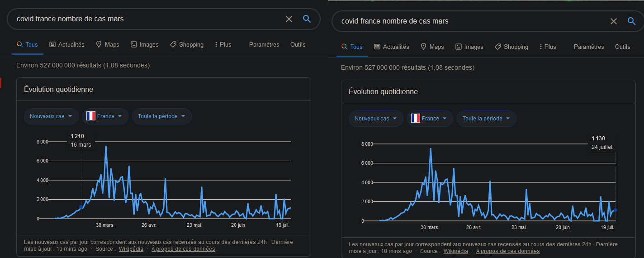The width and height of the screenshot is (644, 258).
Task: Click the Actualités news icon in the right window
Action: click(x=377, y=47)
